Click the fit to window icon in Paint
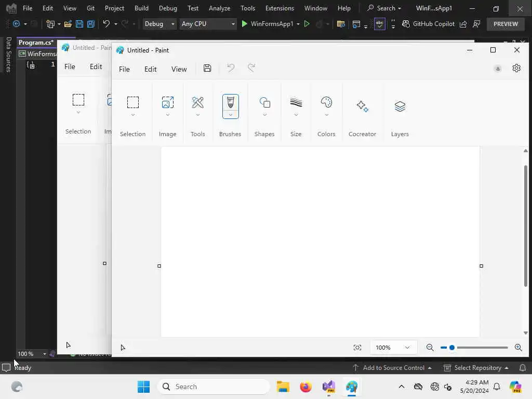 [x=357, y=348]
